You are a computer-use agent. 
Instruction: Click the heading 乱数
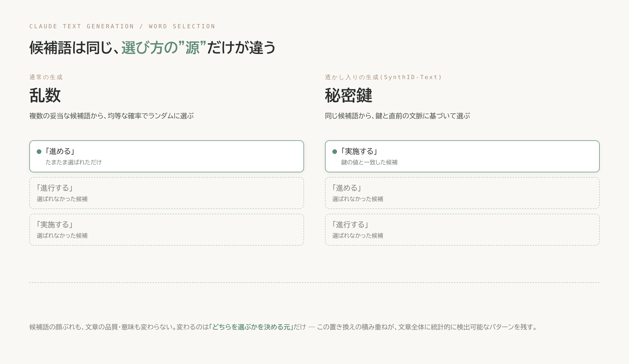point(45,95)
